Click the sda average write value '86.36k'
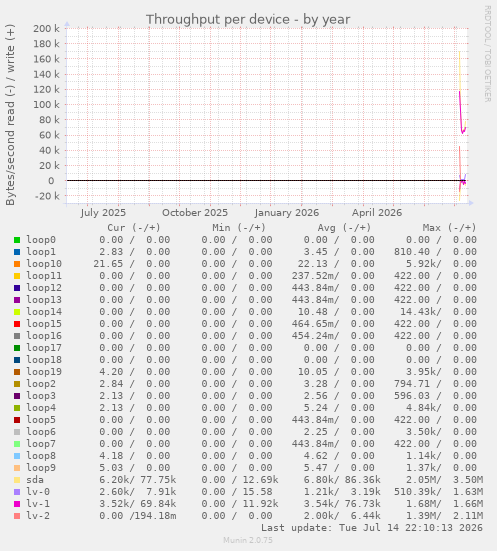The height and width of the screenshot is (551, 497). click(x=362, y=480)
